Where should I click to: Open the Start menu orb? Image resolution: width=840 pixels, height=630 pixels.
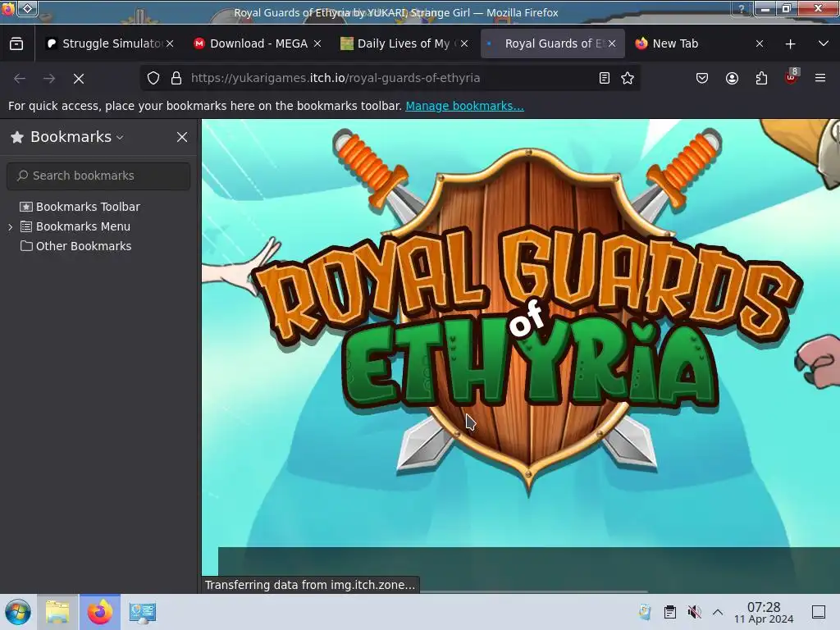click(x=18, y=612)
